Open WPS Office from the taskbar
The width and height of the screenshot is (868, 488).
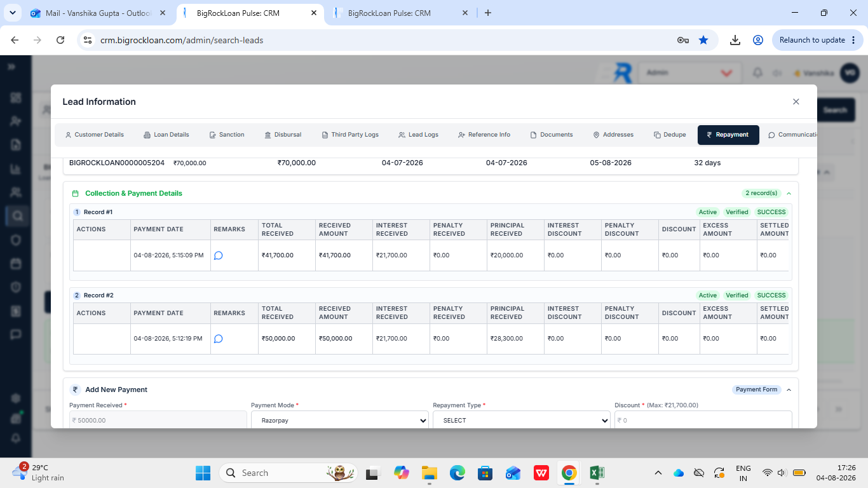541,473
